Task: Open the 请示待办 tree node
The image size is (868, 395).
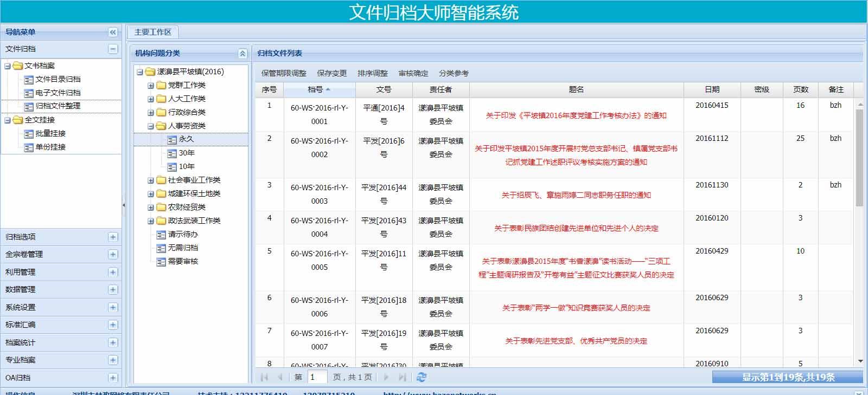Action: tap(183, 234)
